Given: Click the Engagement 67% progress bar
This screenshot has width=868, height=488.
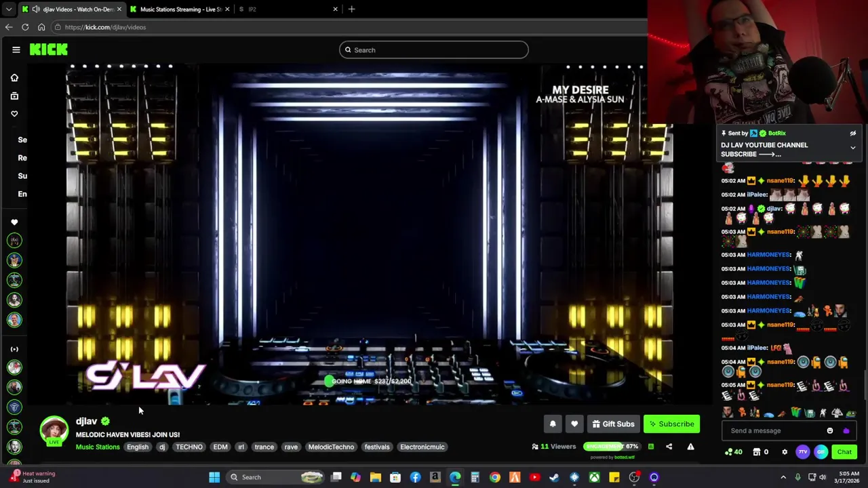Looking at the screenshot, I should pos(612,447).
